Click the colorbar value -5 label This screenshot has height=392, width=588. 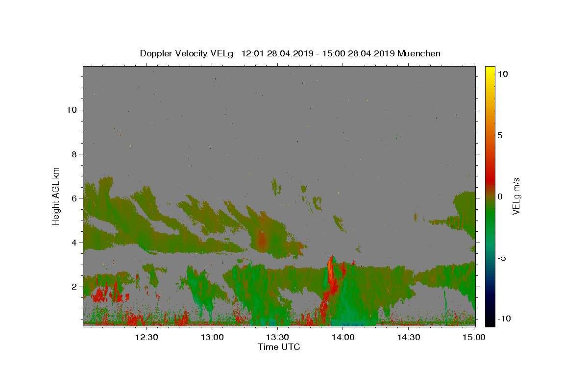(502, 258)
